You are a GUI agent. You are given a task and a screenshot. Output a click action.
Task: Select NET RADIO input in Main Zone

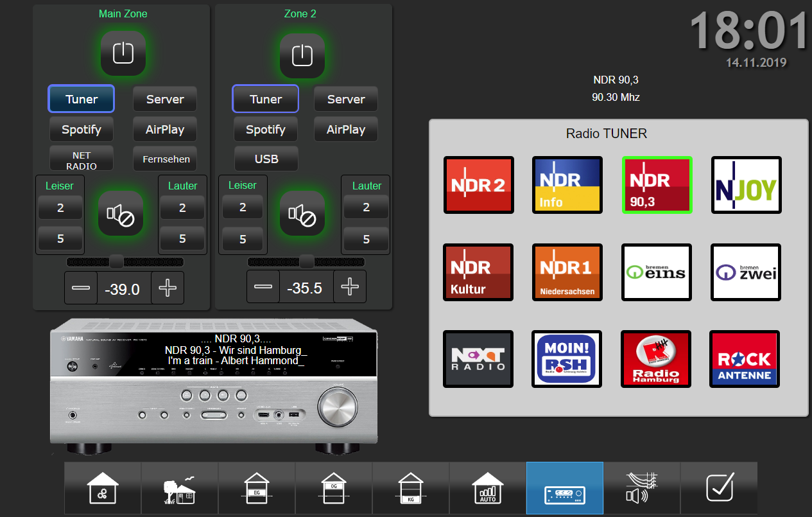pyautogui.click(x=82, y=159)
